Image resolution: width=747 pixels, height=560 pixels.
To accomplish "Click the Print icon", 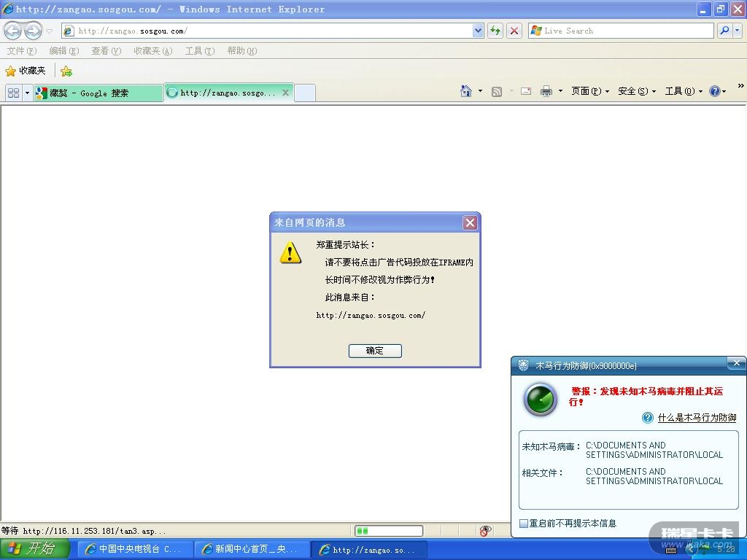I will 546,91.
